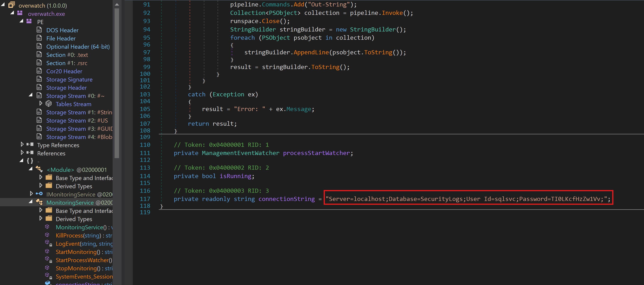The image size is (644, 285).
Task: Click the Exception type in catch clause
Action: click(x=228, y=94)
